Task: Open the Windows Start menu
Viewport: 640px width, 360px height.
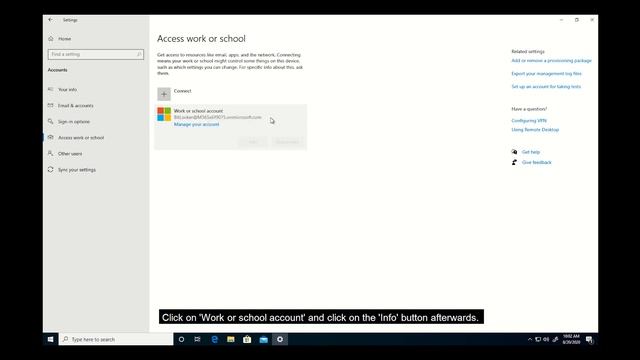Action: 51,339
